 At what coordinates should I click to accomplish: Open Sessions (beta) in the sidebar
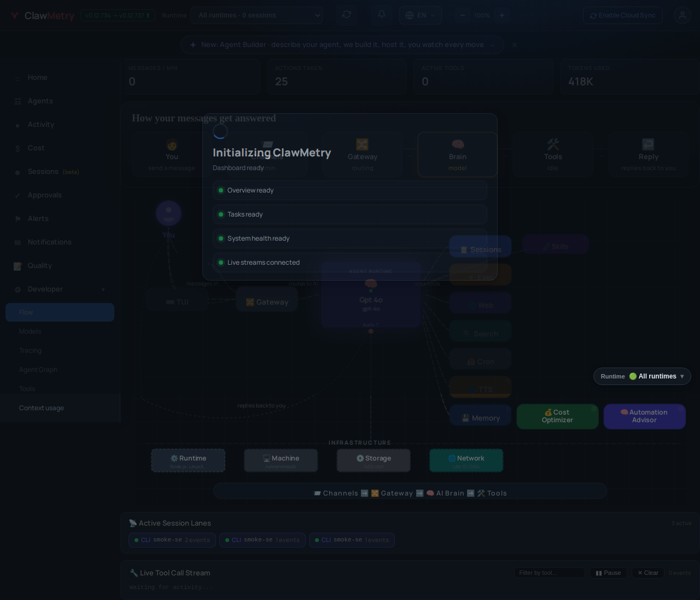pos(60,171)
